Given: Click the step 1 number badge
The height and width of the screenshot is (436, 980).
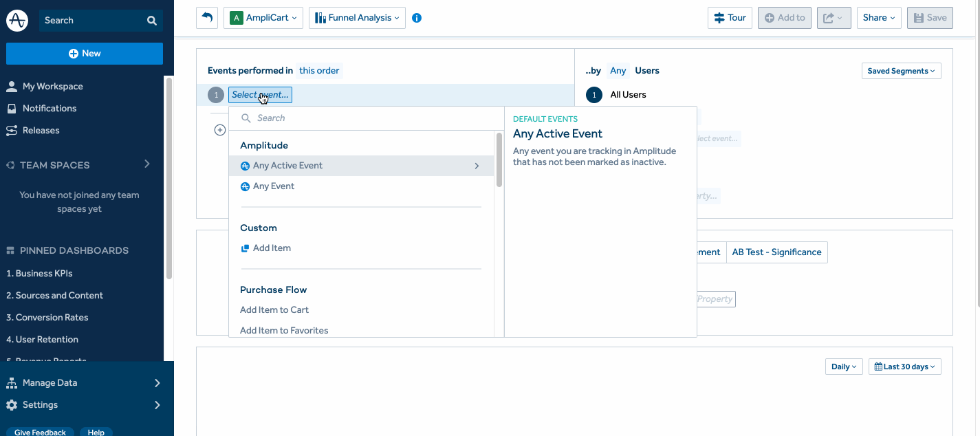Looking at the screenshot, I should [x=216, y=95].
